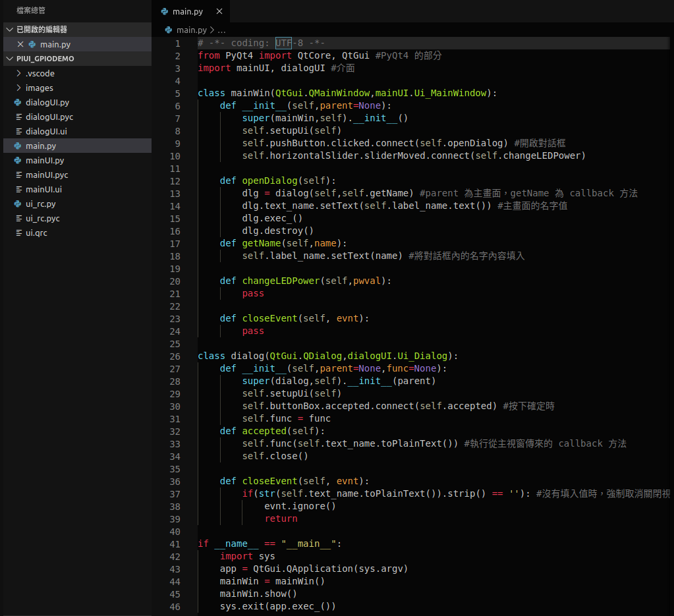Click the 'def accepted(self):' line
This screenshot has height=616, width=674.
[272, 431]
